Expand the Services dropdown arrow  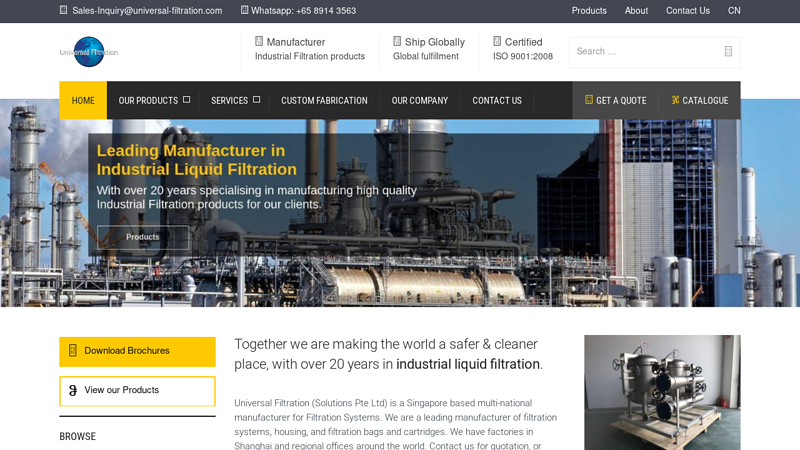pyautogui.click(x=257, y=100)
